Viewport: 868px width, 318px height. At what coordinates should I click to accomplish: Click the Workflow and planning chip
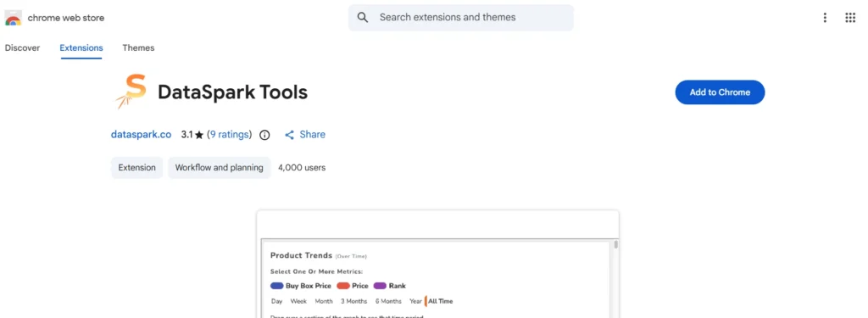[220, 167]
